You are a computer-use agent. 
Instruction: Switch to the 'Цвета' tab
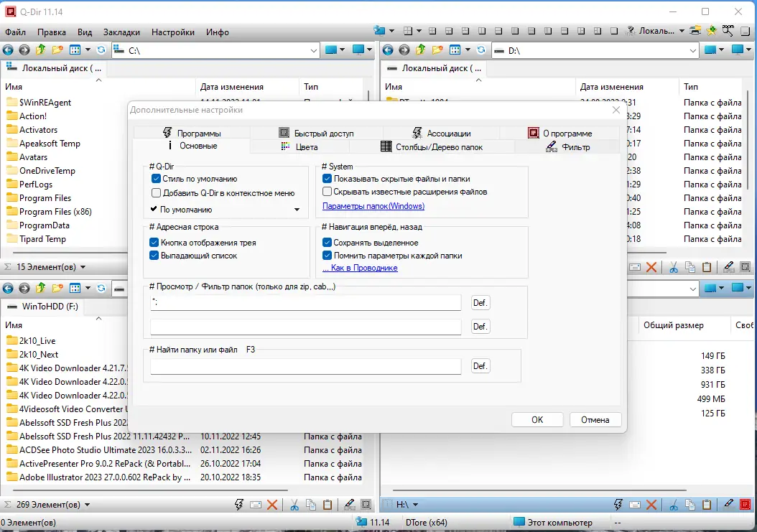pyautogui.click(x=299, y=146)
